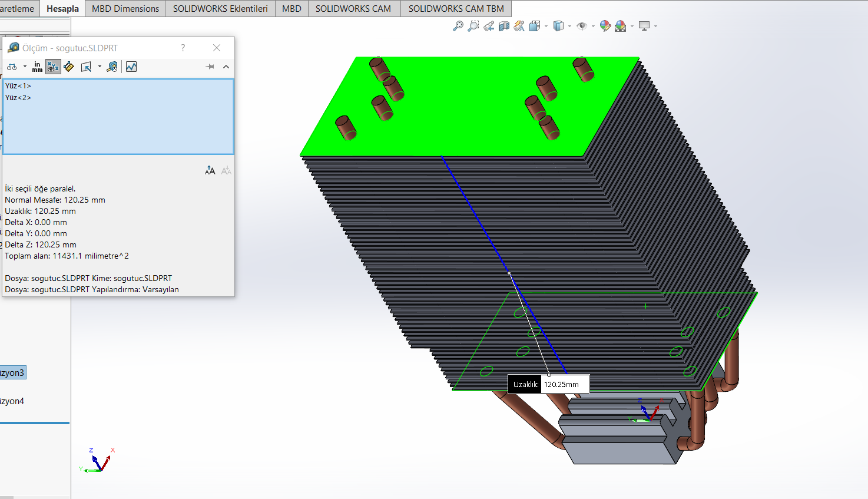The height and width of the screenshot is (499, 868).
Task: Click Ölçüm tape measure title icon
Action: pyautogui.click(x=14, y=47)
